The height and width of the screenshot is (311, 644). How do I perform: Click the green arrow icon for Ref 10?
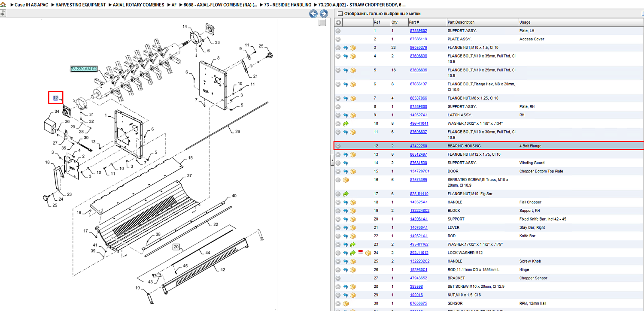point(345,124)
